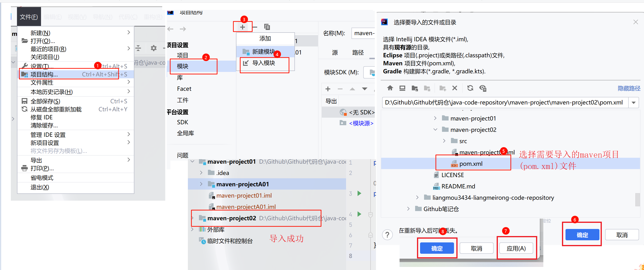Screen dimensions: 644x270
Task: Open IDE settings via the gear icon
Action: (153, 48)
